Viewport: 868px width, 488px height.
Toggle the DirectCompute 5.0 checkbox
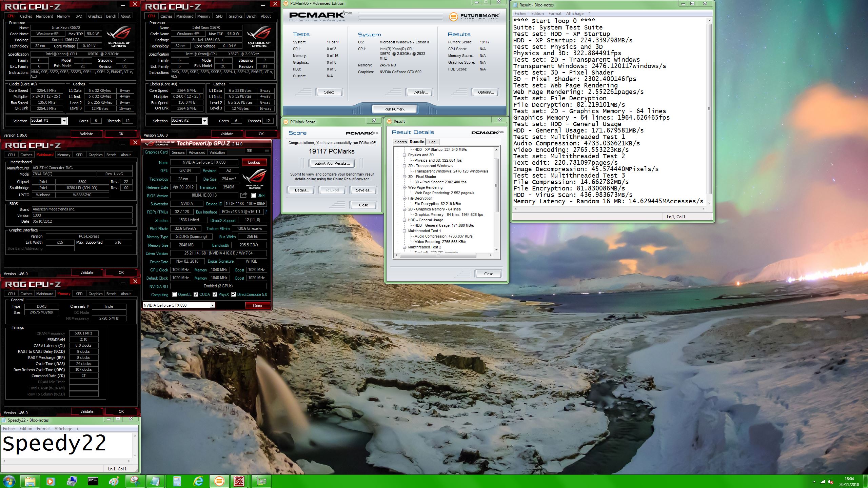click(234, 294)
